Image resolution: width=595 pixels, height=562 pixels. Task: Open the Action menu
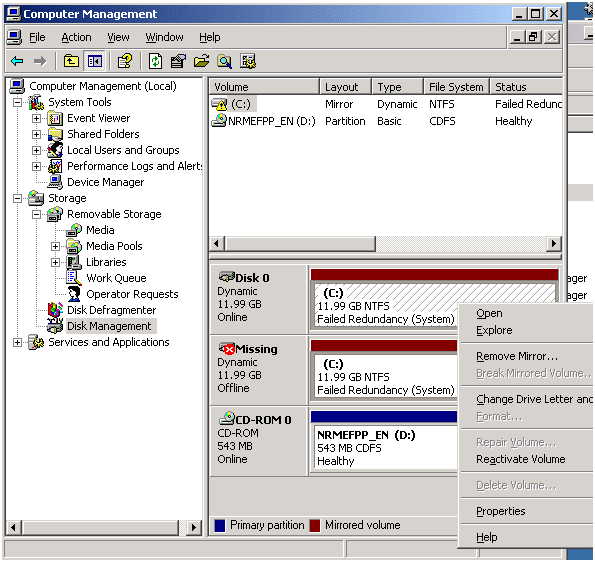click(x=76, y=37)
